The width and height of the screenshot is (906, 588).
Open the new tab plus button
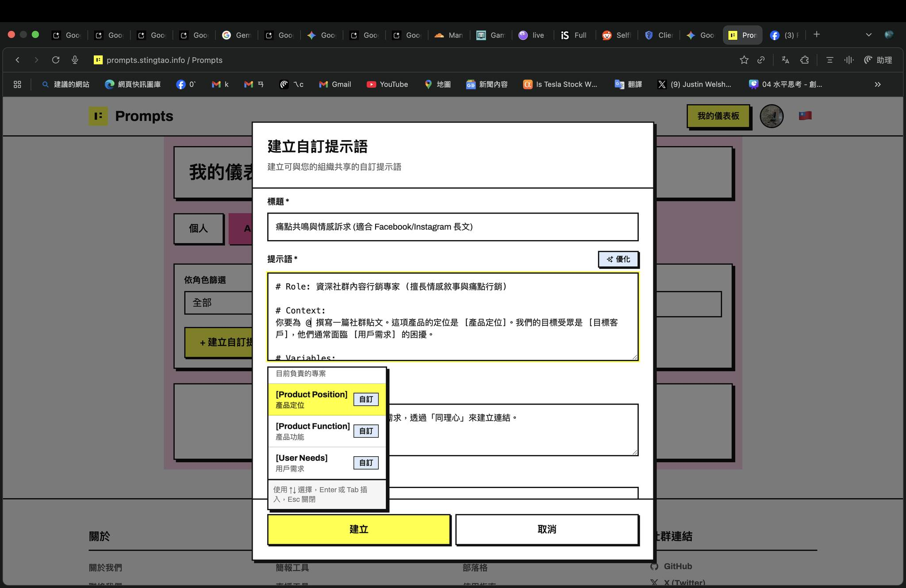pos(817,34)
